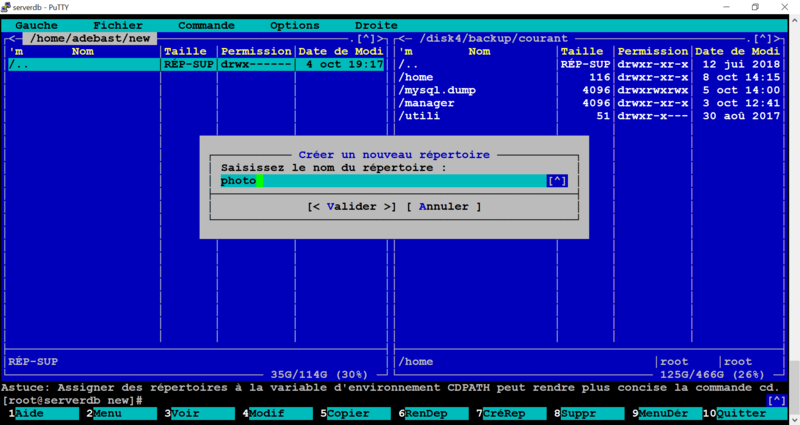Open the Fichier menu
Image resolution: width=800 pixels, height=425 pixels.
pyautogui.click(x=117, y=26)
